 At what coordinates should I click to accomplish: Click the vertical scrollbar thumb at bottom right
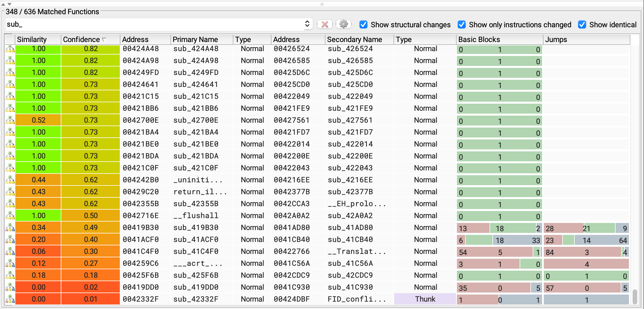coord(635,297)
